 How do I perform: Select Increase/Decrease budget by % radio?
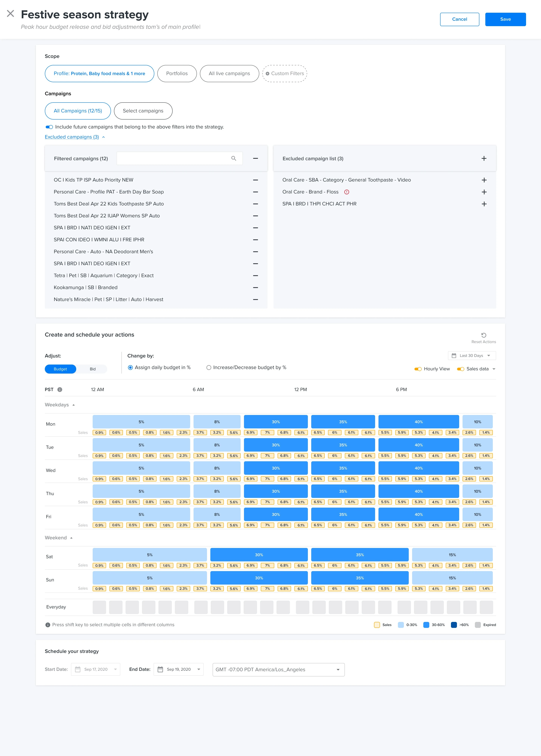pyautogui.click(x=209, y=368)
